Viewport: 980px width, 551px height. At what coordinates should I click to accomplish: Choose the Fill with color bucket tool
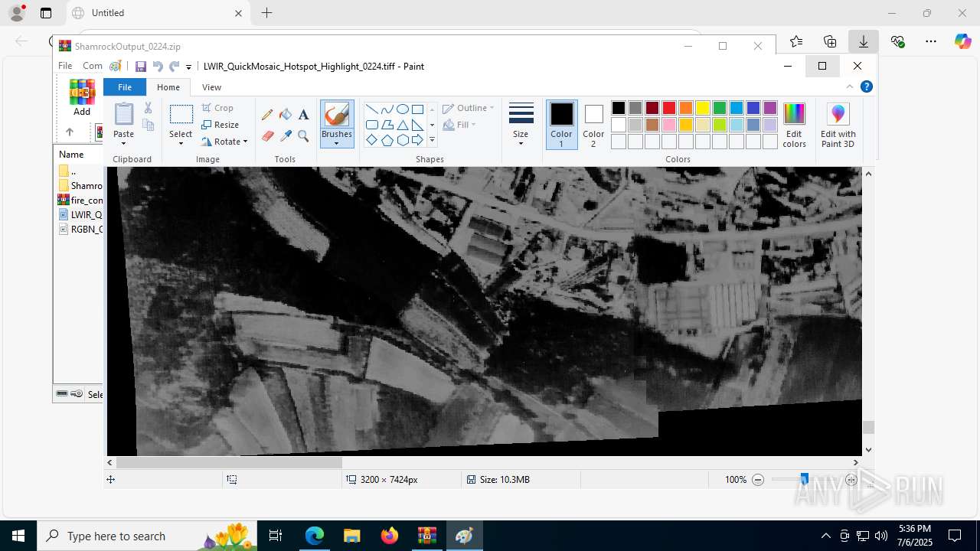[286, 115]
